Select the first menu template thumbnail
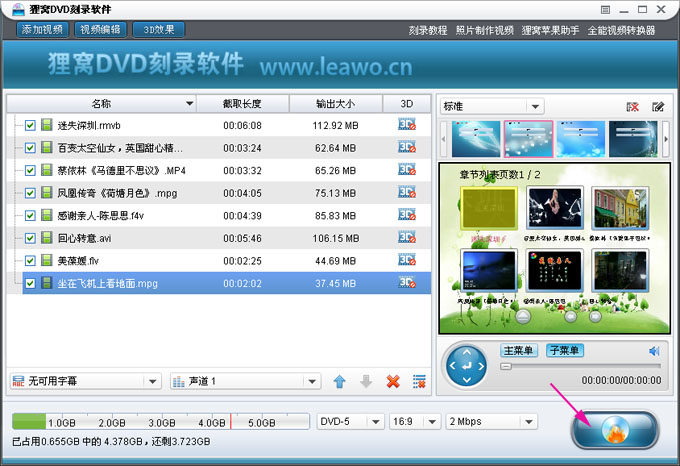Screen dimensions: 680x466 coord(476,139)
